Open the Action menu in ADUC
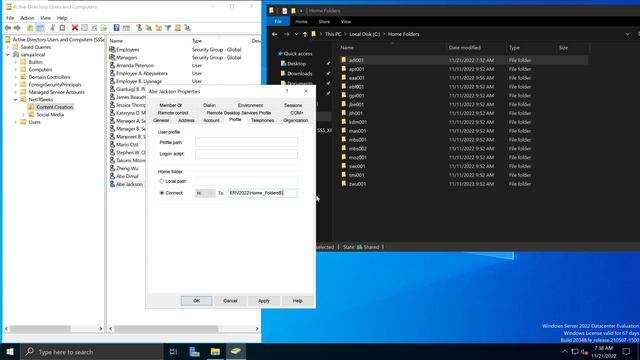The height and width of the screenshot is (360, 640). click(27, 18)
